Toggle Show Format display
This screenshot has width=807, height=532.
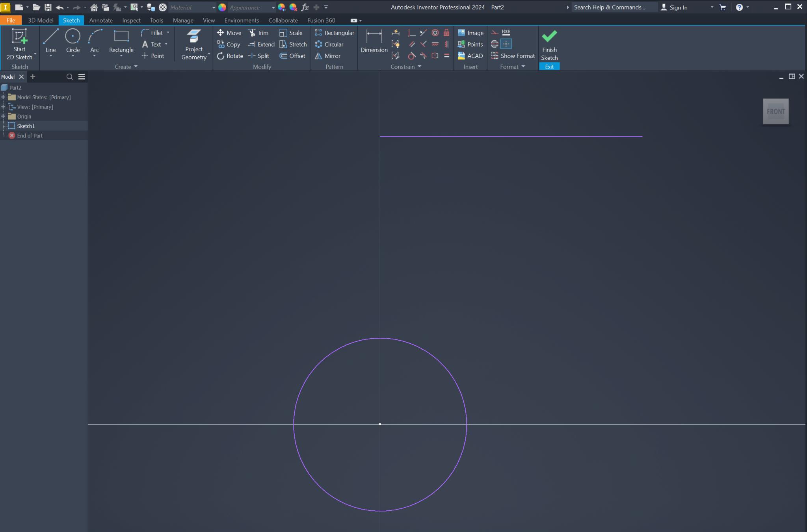(x=512, y=56)
